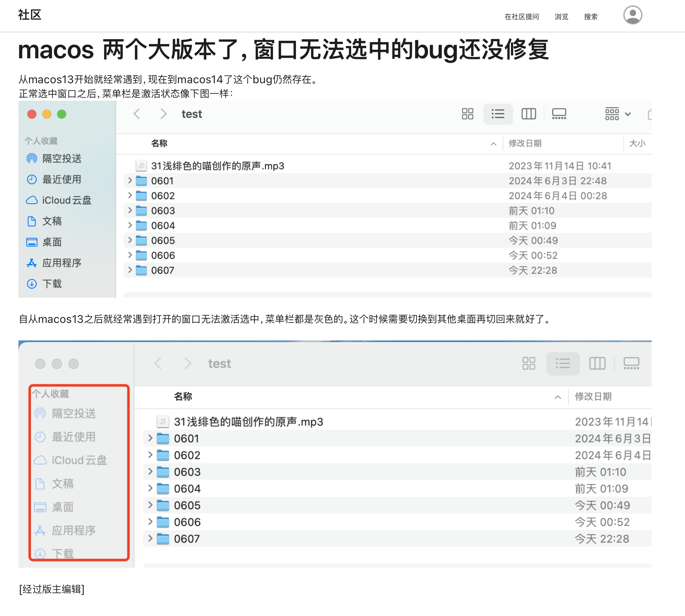Open the group-by dropdown in top Finder toolbar

[618, 114]
